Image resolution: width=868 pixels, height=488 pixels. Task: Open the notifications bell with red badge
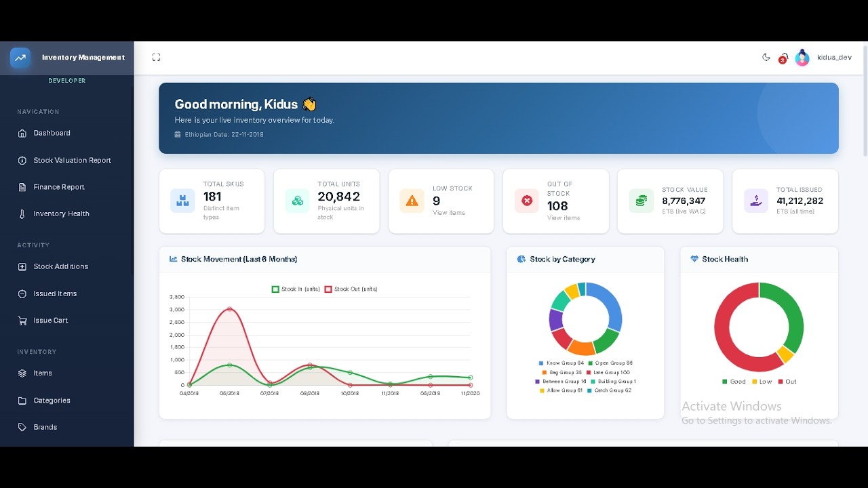coord(783,58)
